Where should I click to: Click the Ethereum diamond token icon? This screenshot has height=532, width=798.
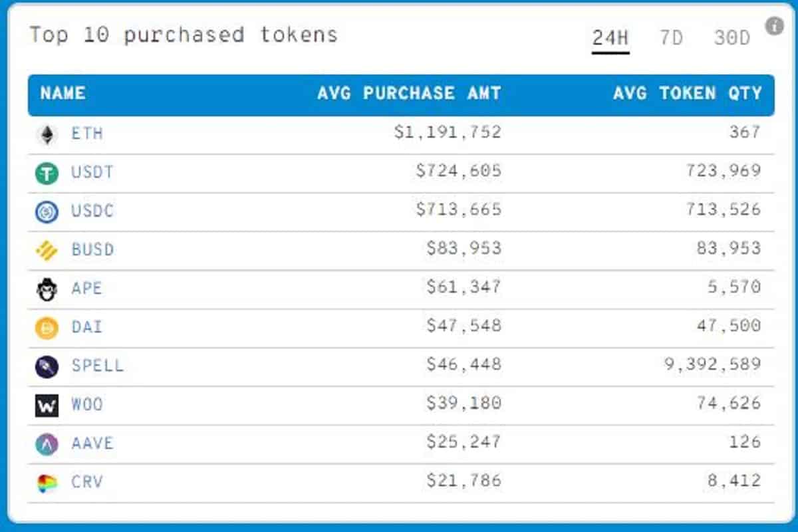(47, 135)
